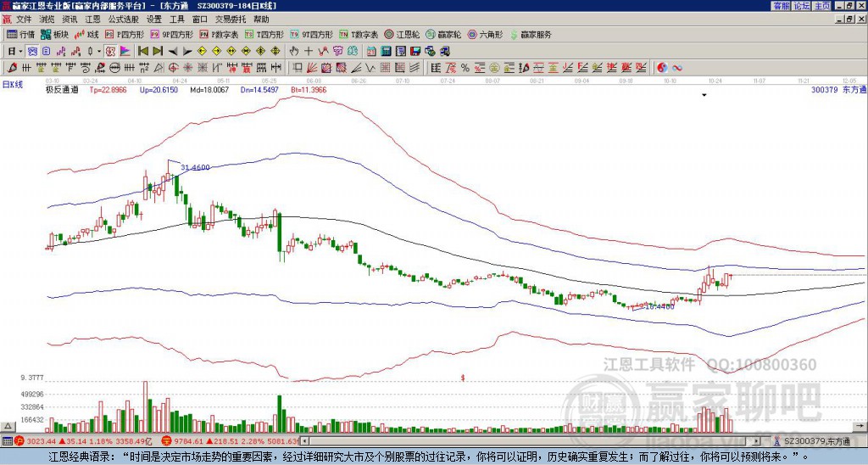Open the 江恩 menu
This screenshot has height=465, width=868.
(92, 20)
